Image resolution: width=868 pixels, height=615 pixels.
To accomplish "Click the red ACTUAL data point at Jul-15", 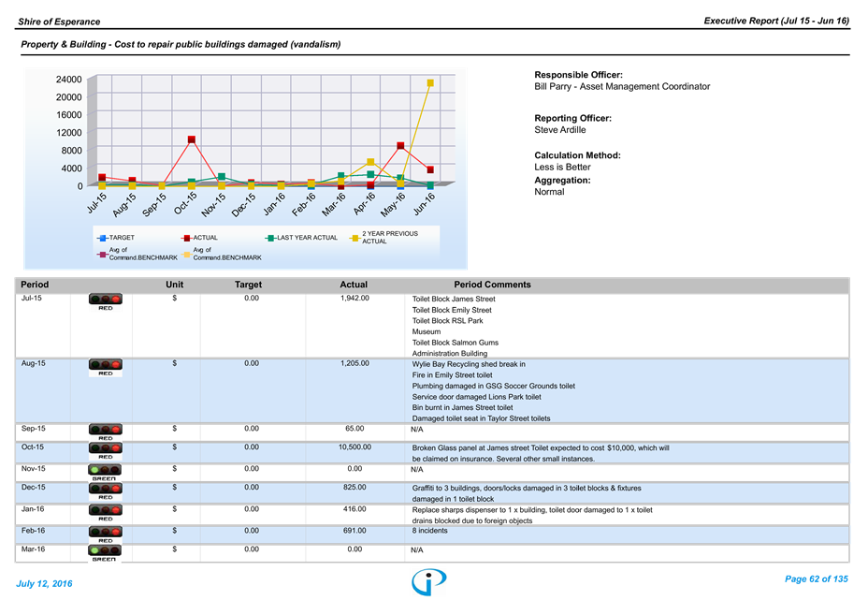I will click(x=102, y=177).
